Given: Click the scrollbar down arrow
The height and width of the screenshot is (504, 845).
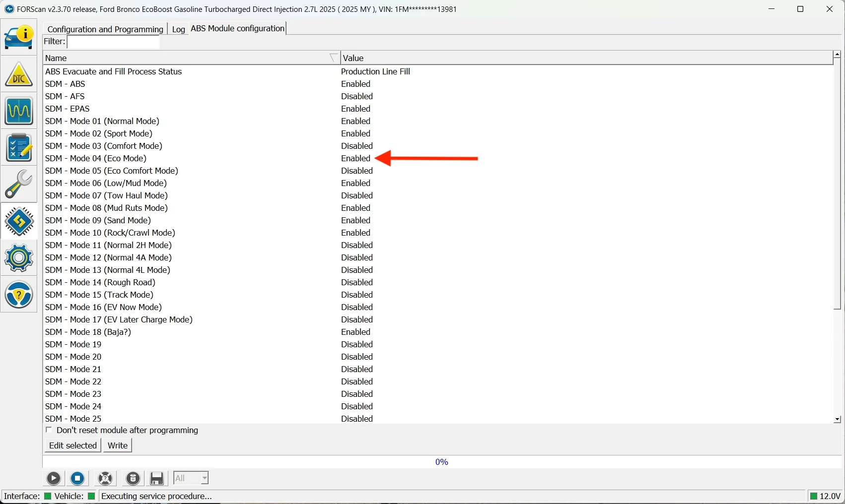Looking at the screenshot, I should coord(838,420).
